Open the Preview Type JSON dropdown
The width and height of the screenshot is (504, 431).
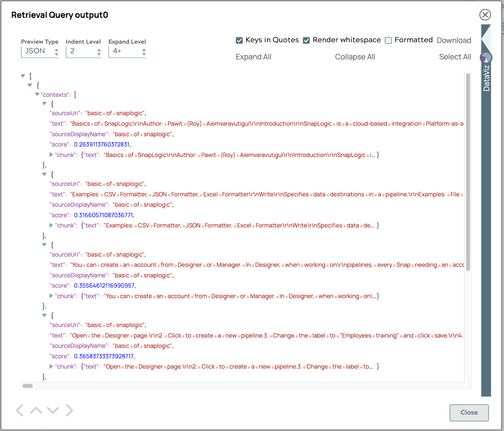pos(40,51)
